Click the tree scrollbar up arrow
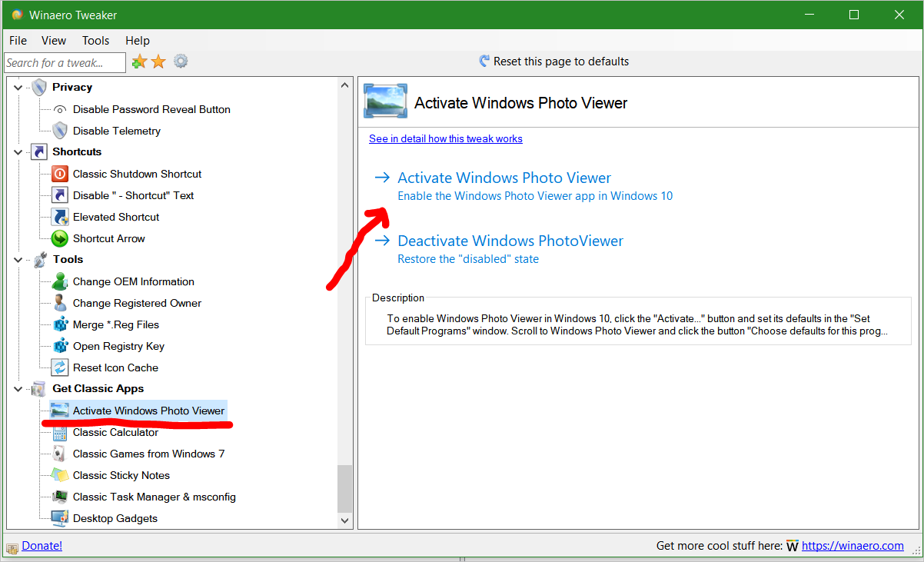 (x=345, y=85)
